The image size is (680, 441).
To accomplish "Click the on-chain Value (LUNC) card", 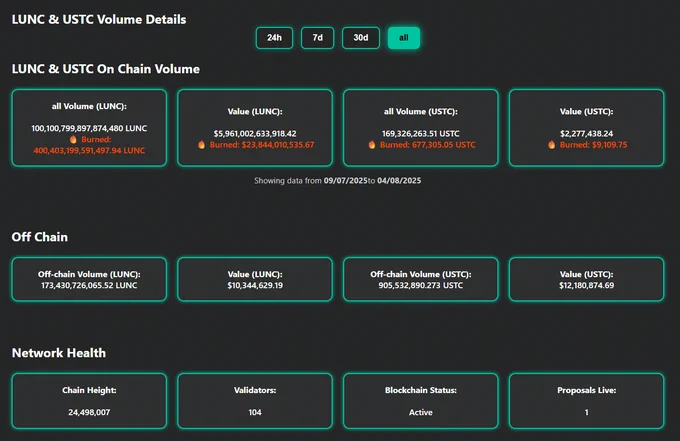I will click(255, 128).
